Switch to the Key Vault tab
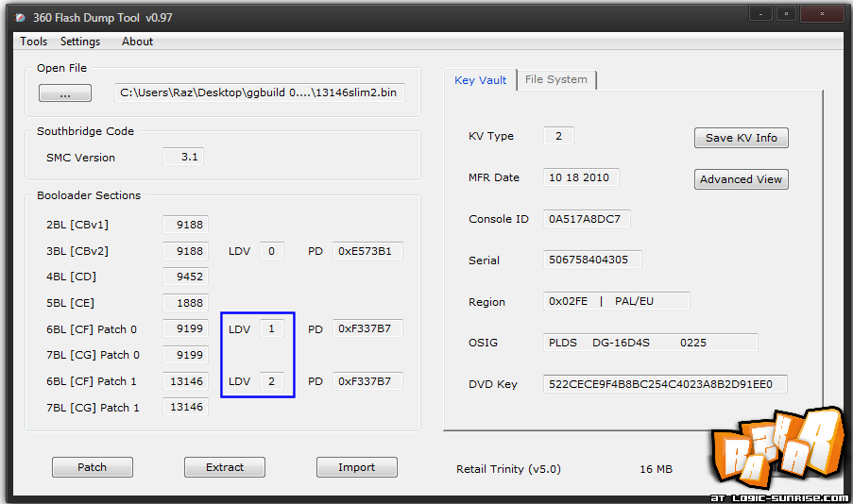Viewport: 853px width, 504px height. click(480, 80)
